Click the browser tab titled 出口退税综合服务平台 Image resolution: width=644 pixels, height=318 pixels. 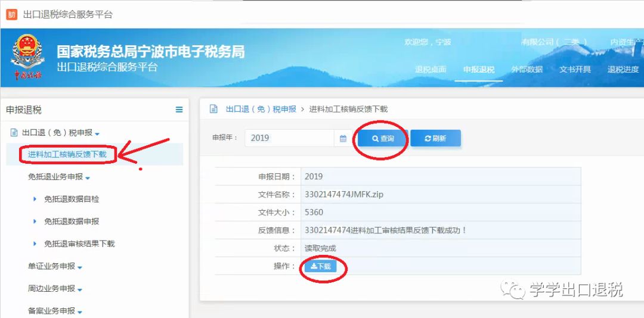pos(68,15)
